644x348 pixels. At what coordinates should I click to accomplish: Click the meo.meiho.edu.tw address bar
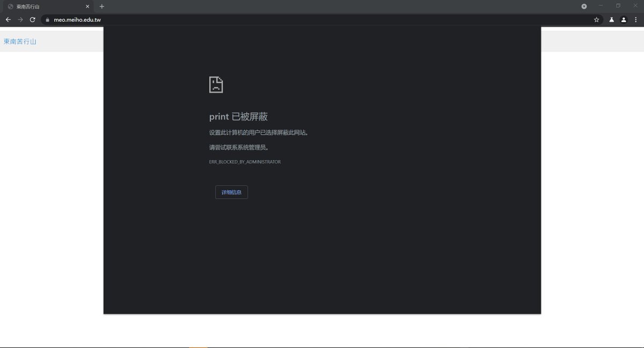pos(322,20)
